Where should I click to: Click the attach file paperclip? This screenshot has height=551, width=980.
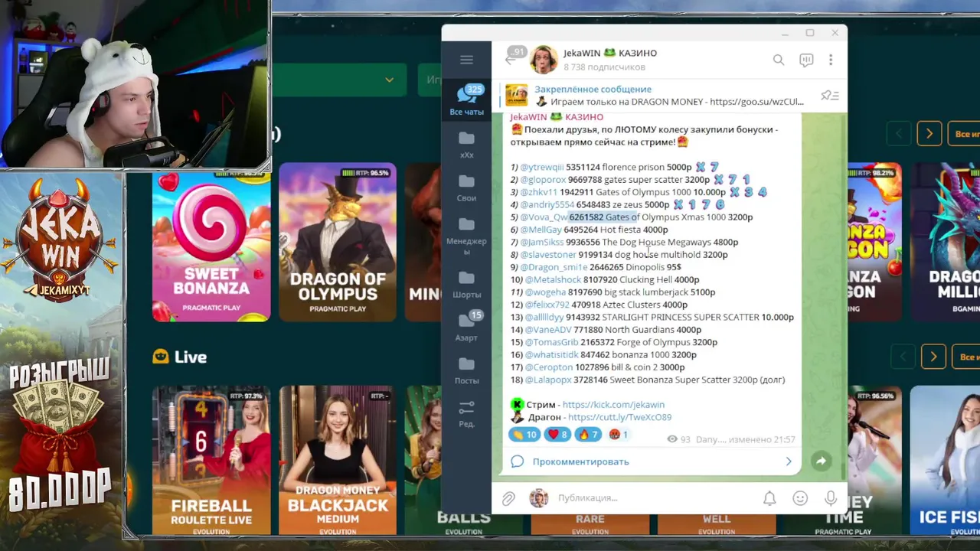pos(508,499)
